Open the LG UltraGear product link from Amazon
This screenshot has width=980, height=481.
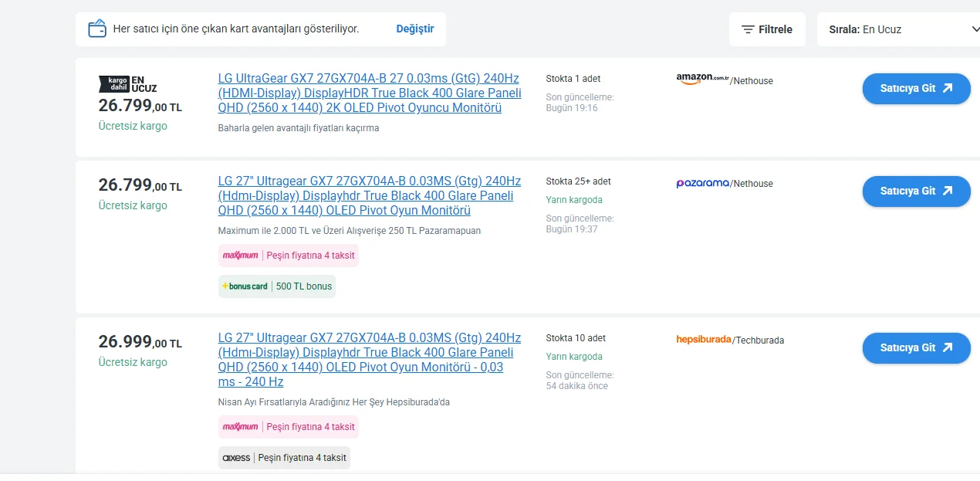pyautogui.click(x=370, y=93)
